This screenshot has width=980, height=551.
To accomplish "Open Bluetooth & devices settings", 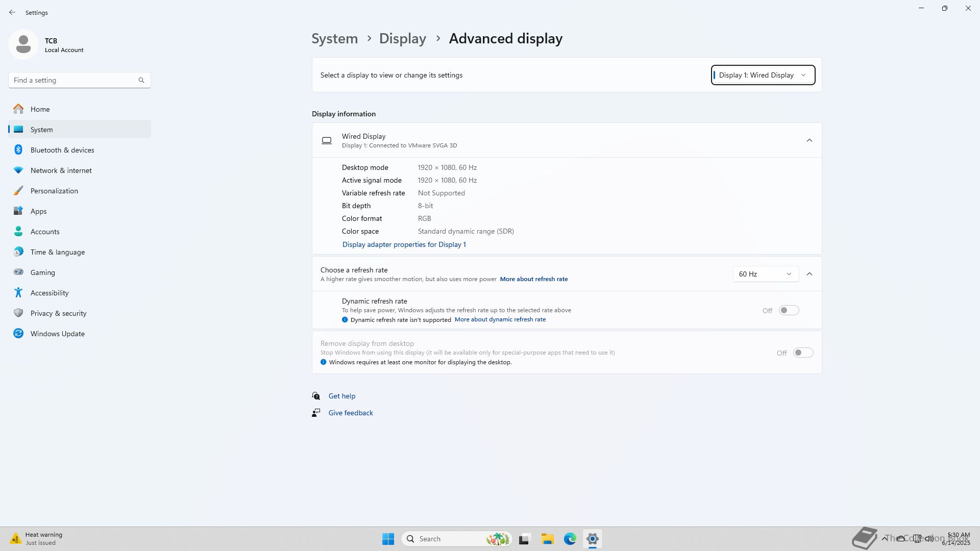I will point(62,150).
